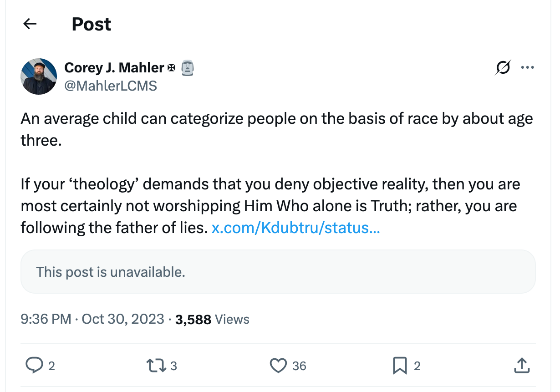Bookmark this post
This screenshot has width=560, height=392.
click(x=400, y=365)
